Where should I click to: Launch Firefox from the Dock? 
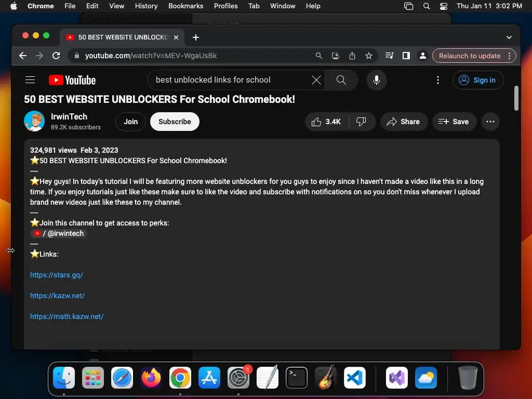tap(151, 378)
